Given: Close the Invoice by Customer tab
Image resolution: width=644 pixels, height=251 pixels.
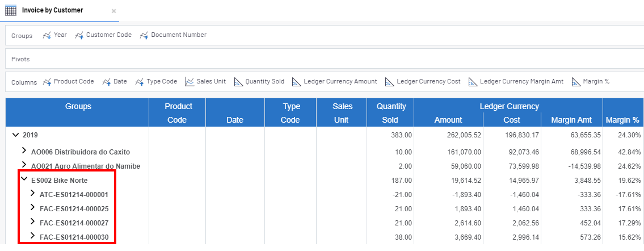Looking at the screenshot, I should point(113,11).
